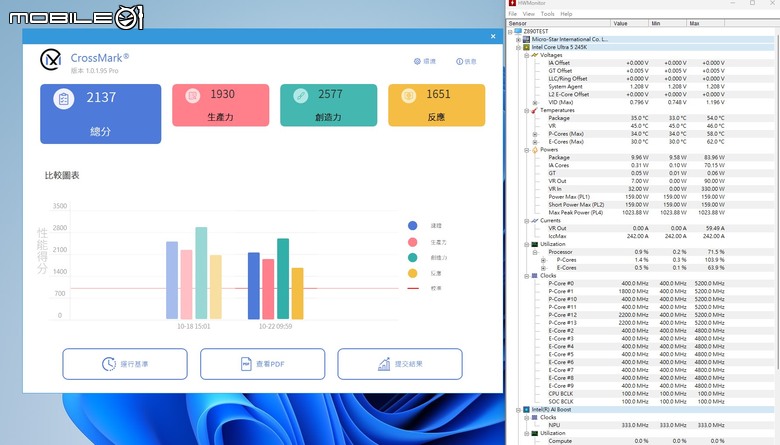Click the 2577 創造力 score card
Viewport: 780px width, 445px height.
coord(328,105)
